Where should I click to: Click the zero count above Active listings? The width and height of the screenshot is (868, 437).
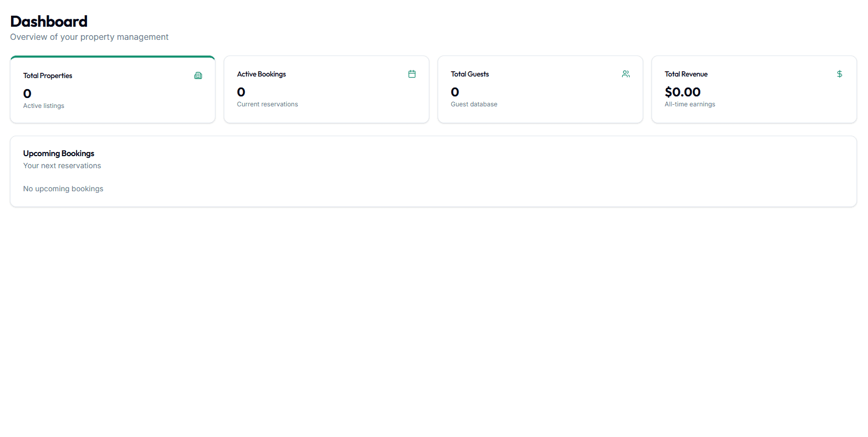[27, 94]
